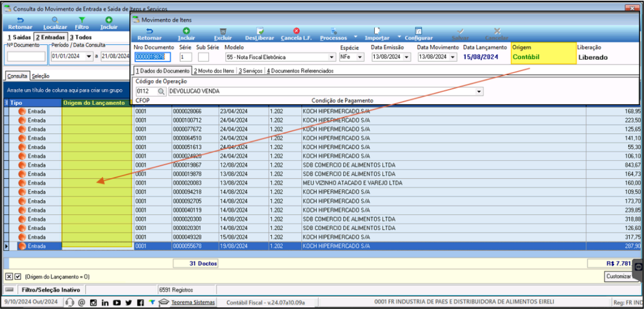Toggle the filter enabled checkbox

tap(18, 276)
